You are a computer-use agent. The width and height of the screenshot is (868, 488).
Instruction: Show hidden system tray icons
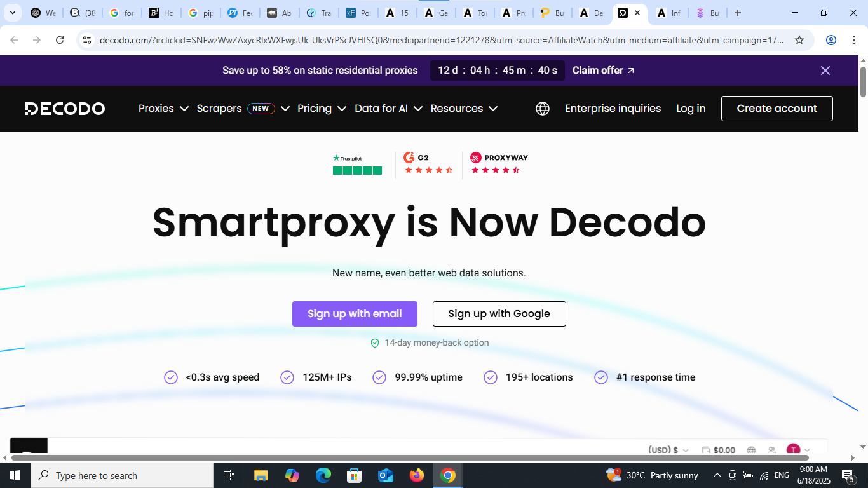click(717, 475)
